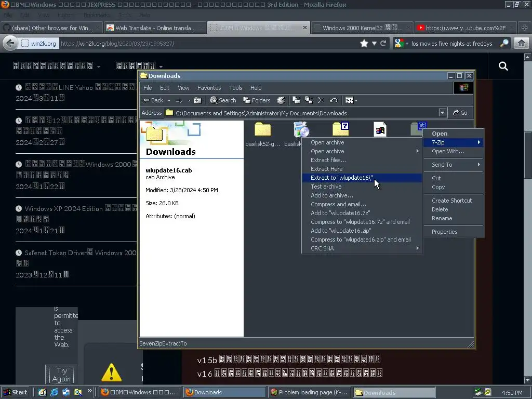Click the Firefox page vertical scrollbar thumb
Image resolution: width=532 pixels, height=399 pixels.
[x=528, y=155]
